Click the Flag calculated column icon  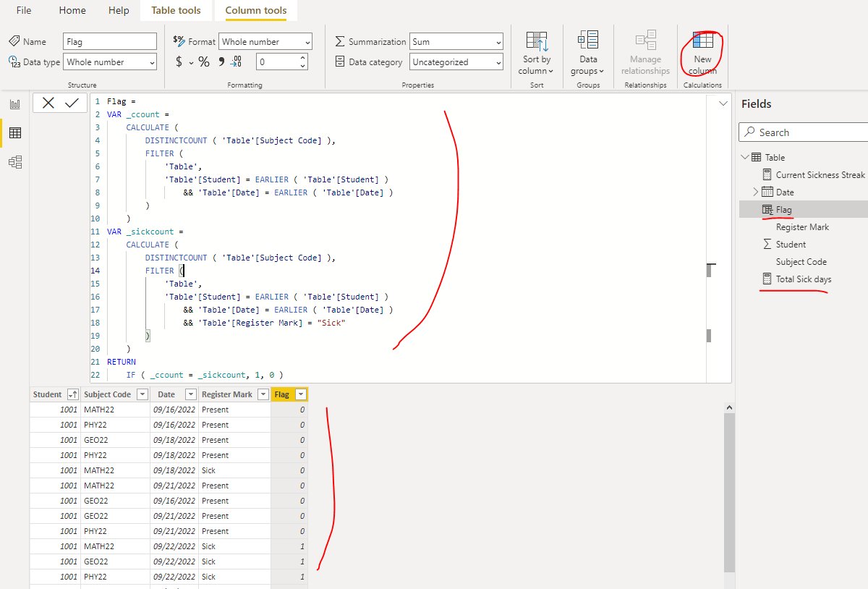point(767,209)
